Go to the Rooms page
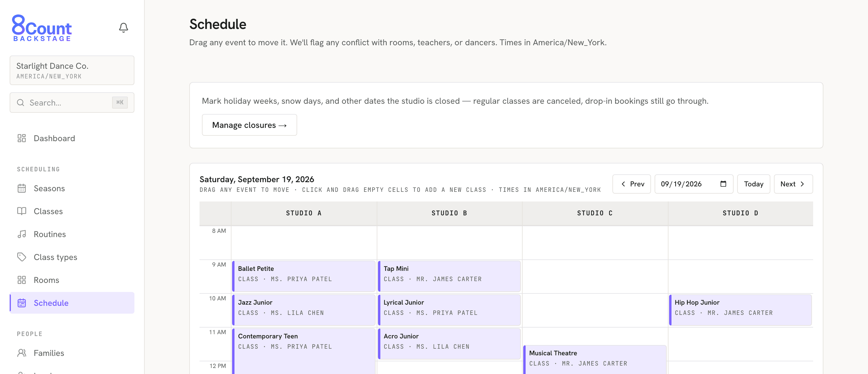The width and height of the screenshot is (868, 374). (72, 280)
